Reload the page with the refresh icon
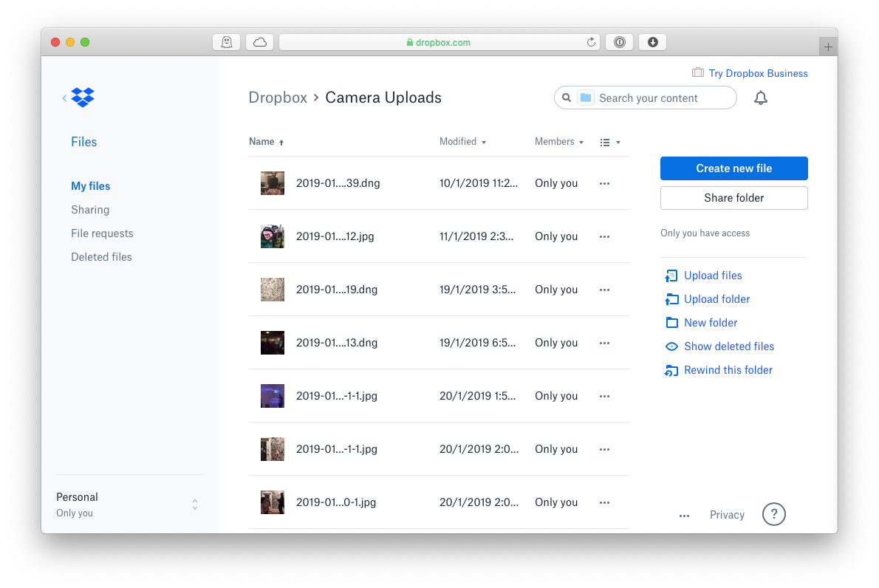 [x=591, y=42]
